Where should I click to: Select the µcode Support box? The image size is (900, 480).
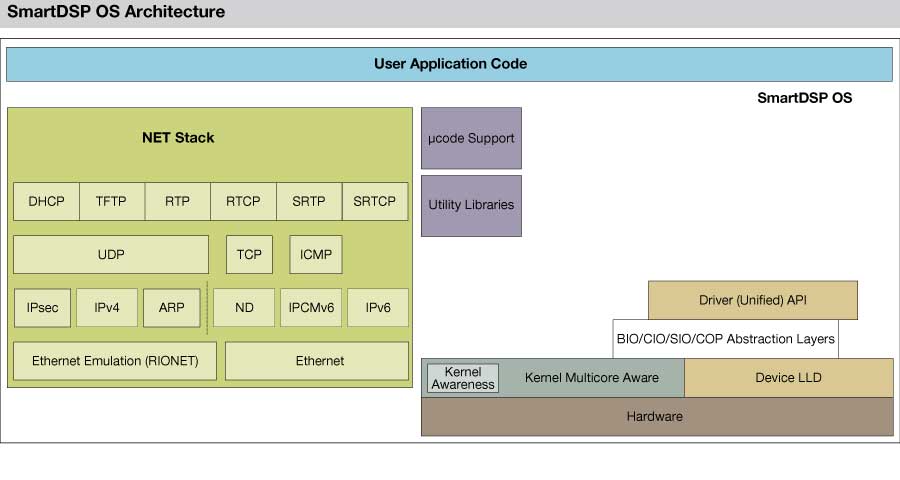click(471, 138)
